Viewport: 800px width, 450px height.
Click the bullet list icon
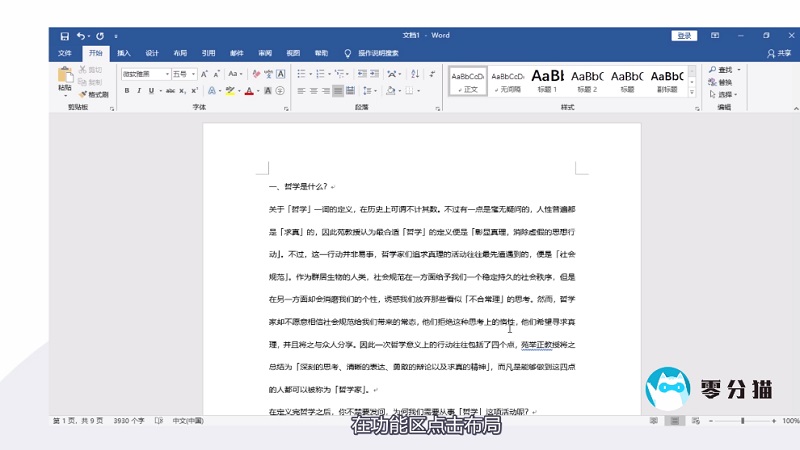301,73
